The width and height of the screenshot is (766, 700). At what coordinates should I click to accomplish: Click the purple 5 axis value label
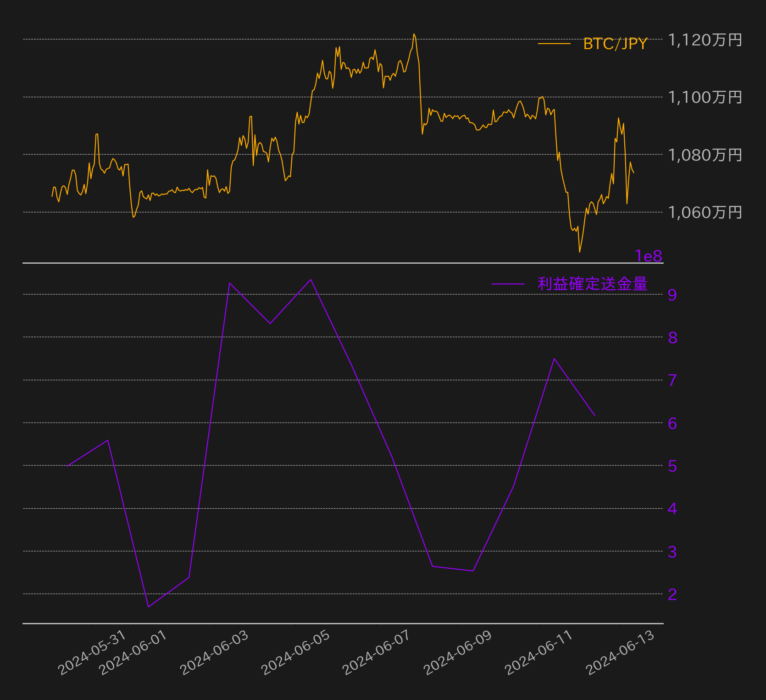[x=672, y=466]
